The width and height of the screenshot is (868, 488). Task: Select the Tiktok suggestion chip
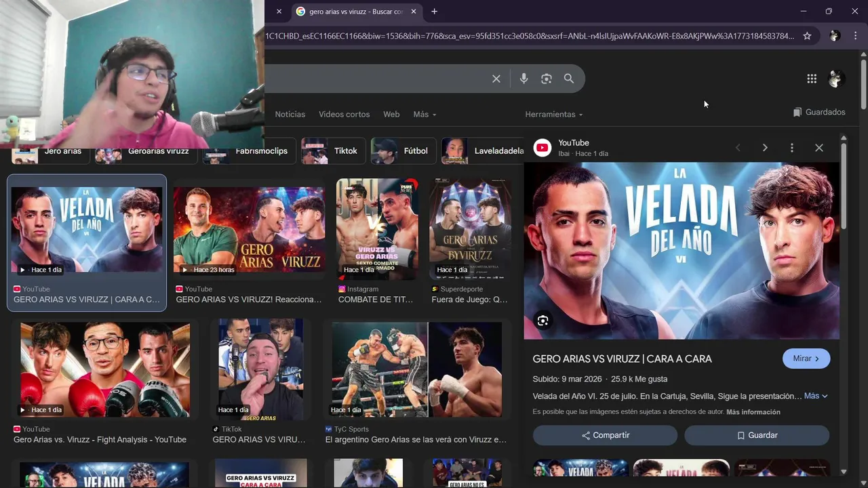tap(333, 151)
